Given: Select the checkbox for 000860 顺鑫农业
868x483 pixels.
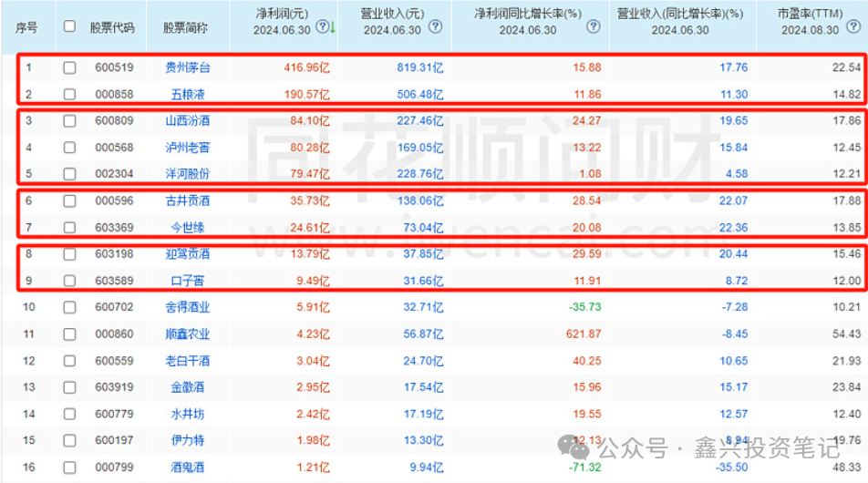Looking at the screenshot, I should pos(69,334).
